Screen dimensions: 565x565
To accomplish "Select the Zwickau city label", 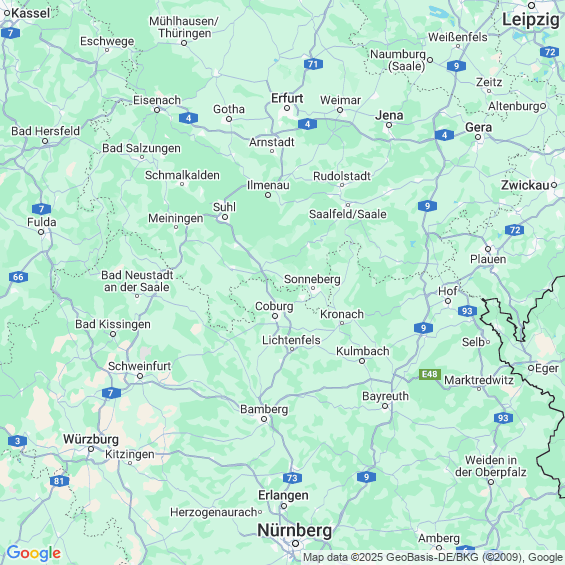I will (x=525, y=185).
